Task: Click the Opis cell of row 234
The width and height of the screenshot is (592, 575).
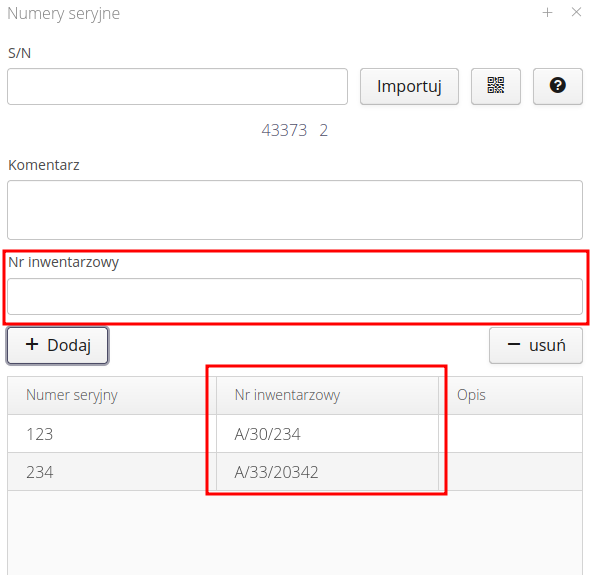Action: point(510,472)
